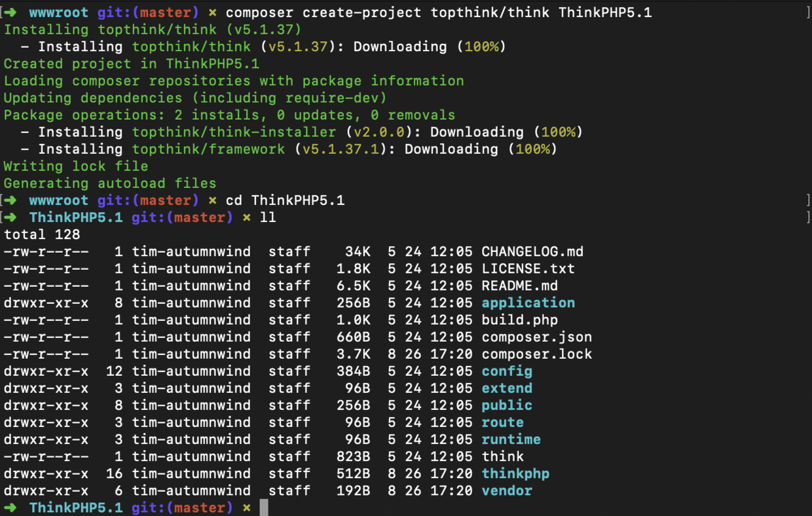Click the 'cd ThinkPHP5.1' command
This screenshot has width=812, height=516.
tap(285, 200)
